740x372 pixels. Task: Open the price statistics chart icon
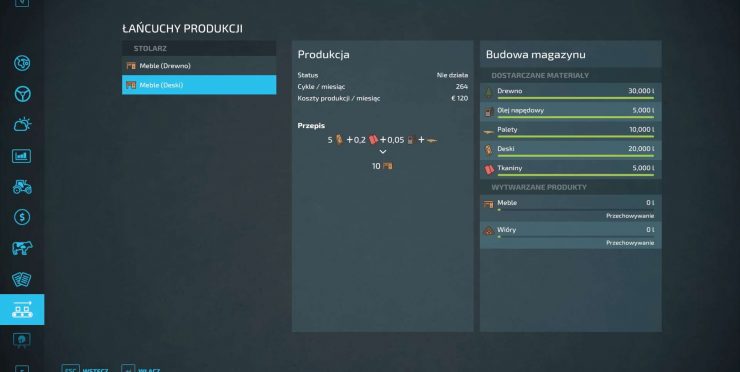coord(22,156)
